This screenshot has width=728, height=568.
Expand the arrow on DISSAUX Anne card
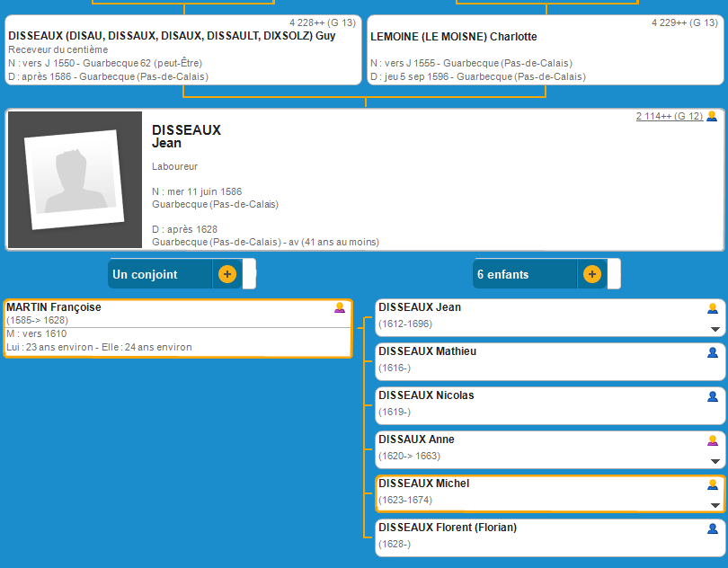(715, 461)
